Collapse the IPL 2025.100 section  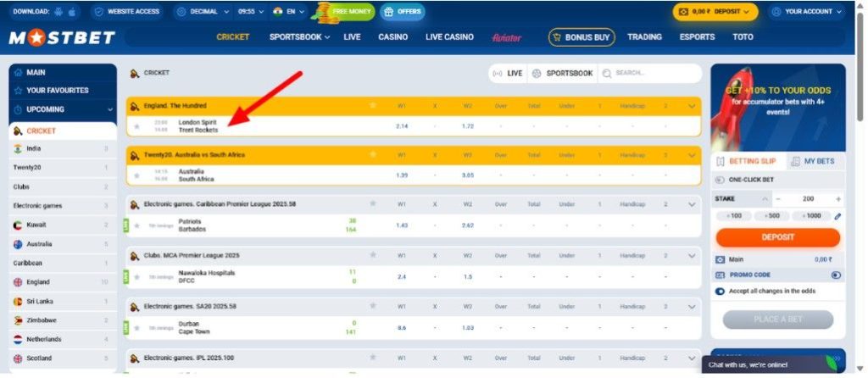692,358
